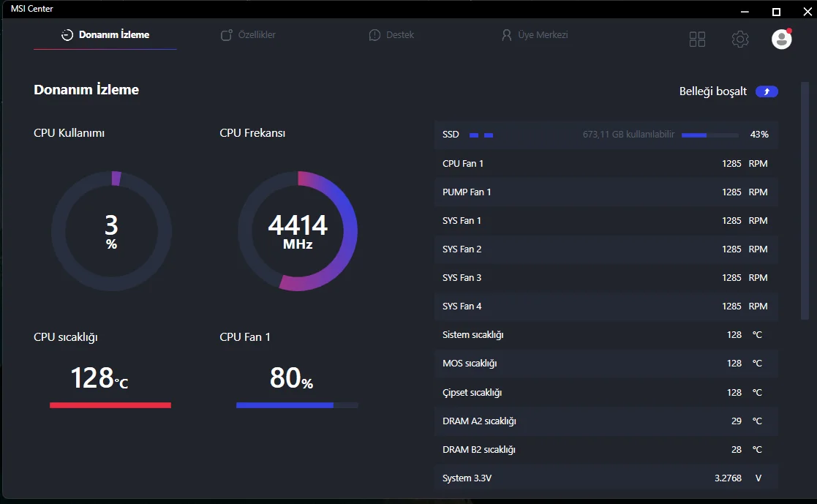
Task: Open the Destek tab
Action: tap(391, 35)
